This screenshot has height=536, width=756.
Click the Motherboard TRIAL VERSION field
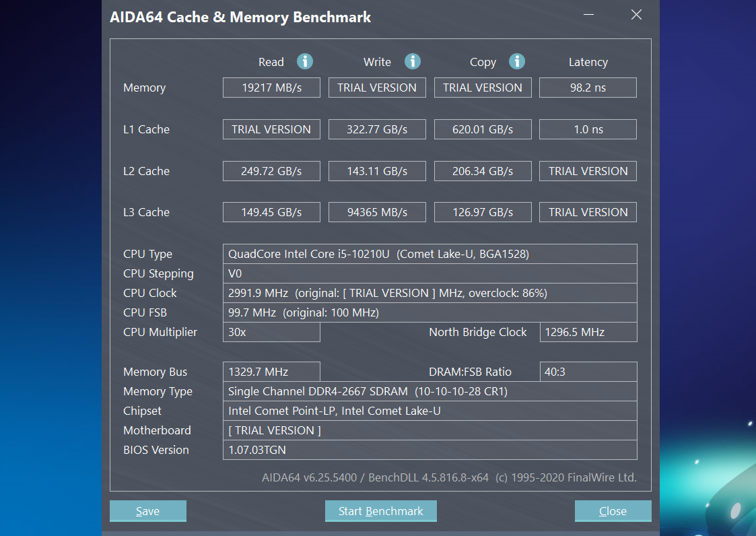point(429,430)
